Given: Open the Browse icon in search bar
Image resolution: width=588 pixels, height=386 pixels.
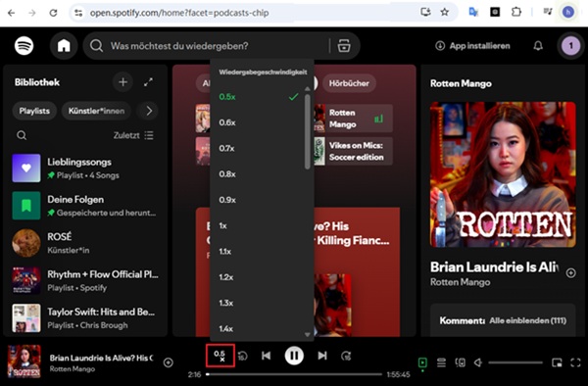Looking at the screenshot, I should tap(344, 46).
